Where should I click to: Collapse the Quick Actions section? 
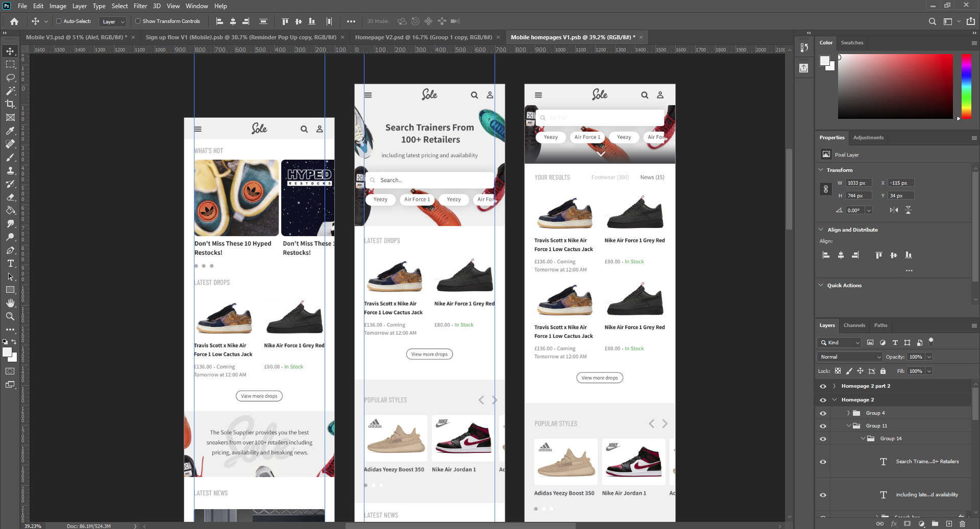click(x=821, y=285)
